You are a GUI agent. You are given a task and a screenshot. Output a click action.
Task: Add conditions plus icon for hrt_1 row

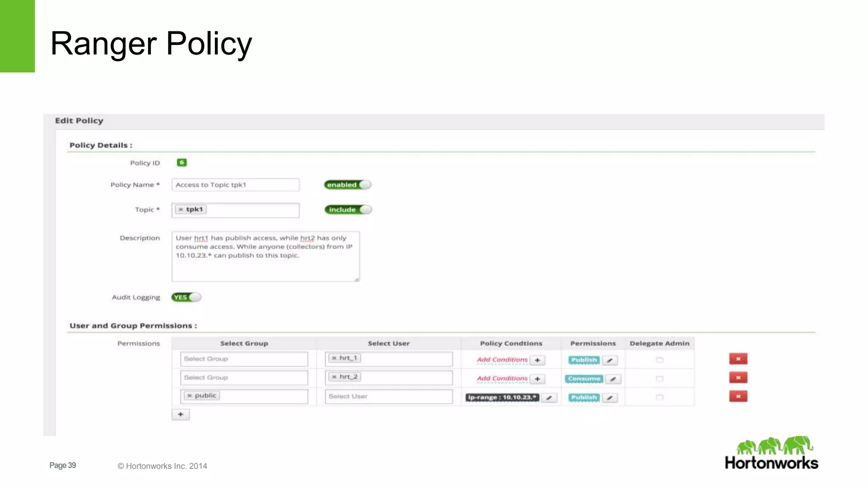[537, 360]
